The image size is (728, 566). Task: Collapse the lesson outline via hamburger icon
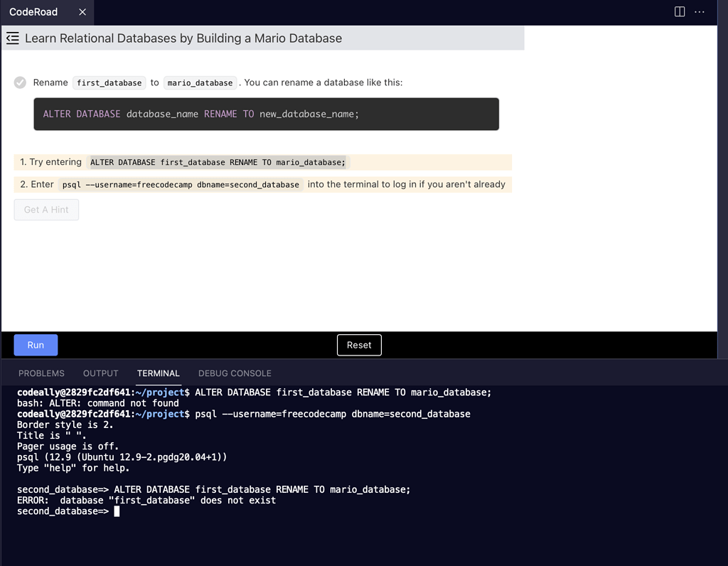[x=12, y=38]
